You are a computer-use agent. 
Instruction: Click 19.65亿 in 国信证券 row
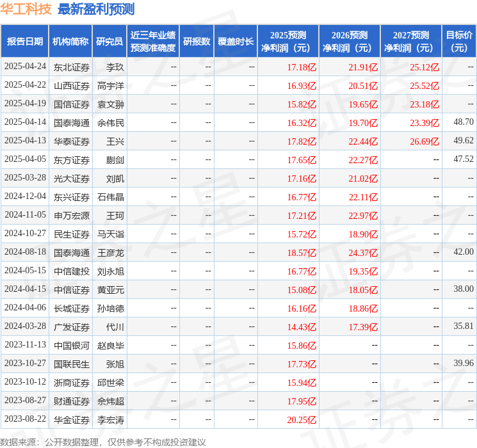tap(363, 104)
